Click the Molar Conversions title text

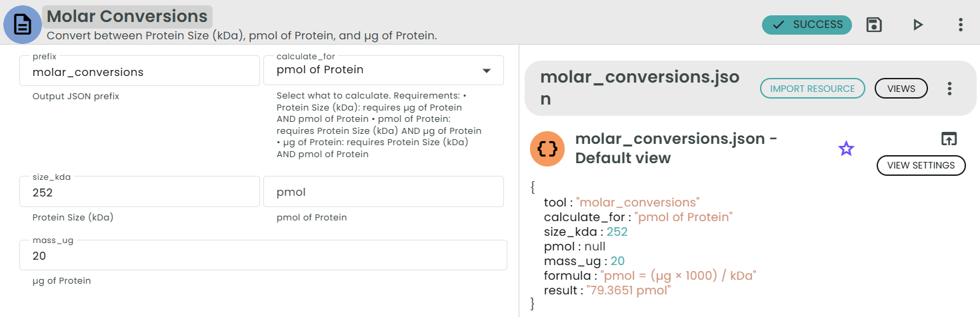127,16
